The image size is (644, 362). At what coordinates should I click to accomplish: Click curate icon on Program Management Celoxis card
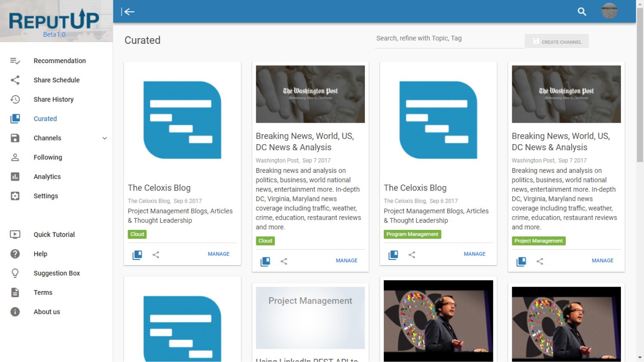coord(393,255)
